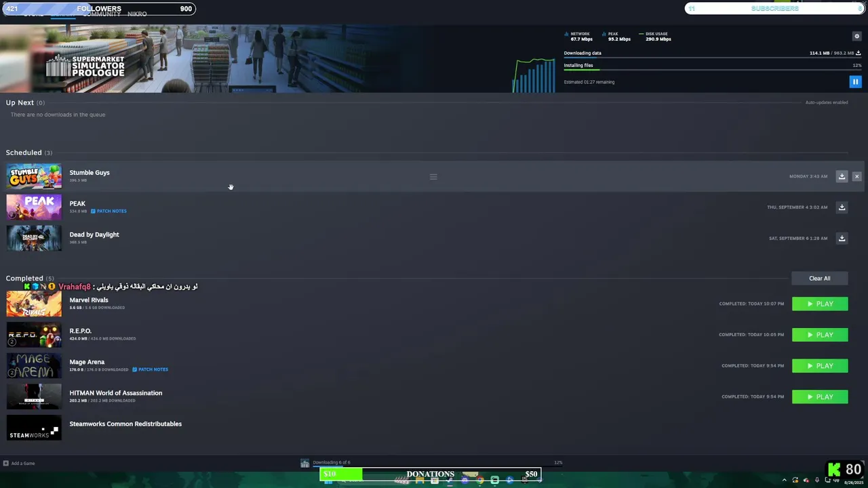Start the Dead by Daylight update now
The image size is (868, 488).
(842, 239)
